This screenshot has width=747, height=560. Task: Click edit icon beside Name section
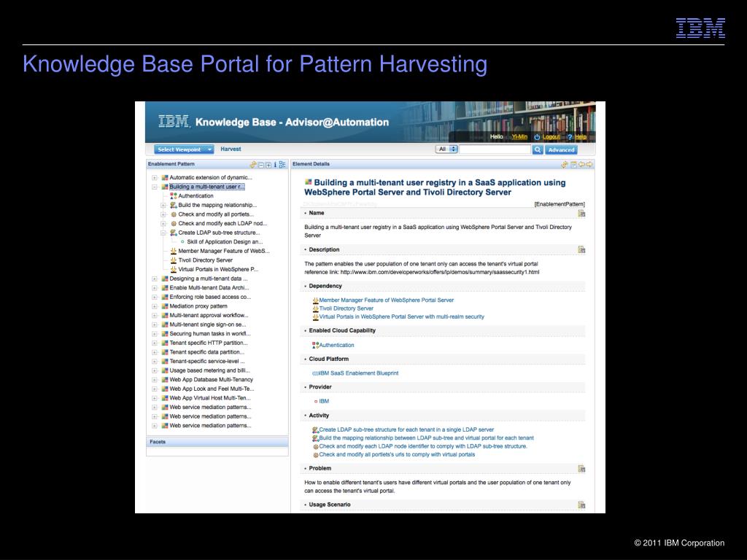tap(581, 214)
